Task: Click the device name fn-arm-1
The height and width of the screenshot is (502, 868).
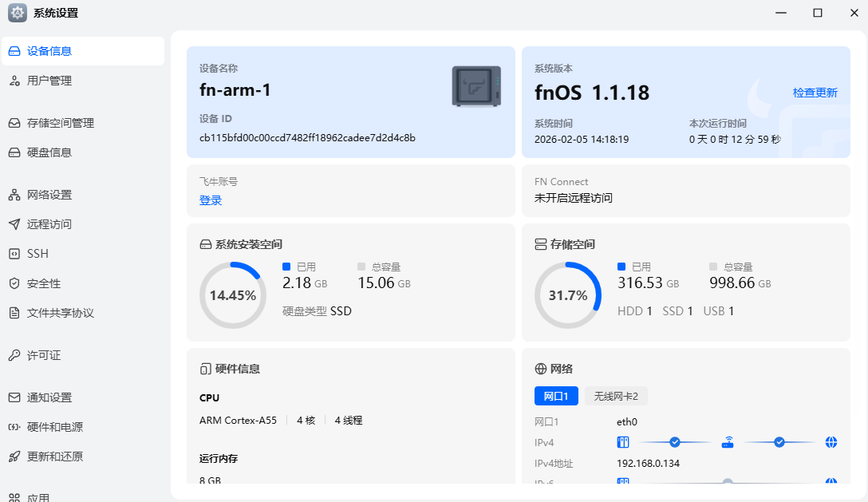Action: 235,89
